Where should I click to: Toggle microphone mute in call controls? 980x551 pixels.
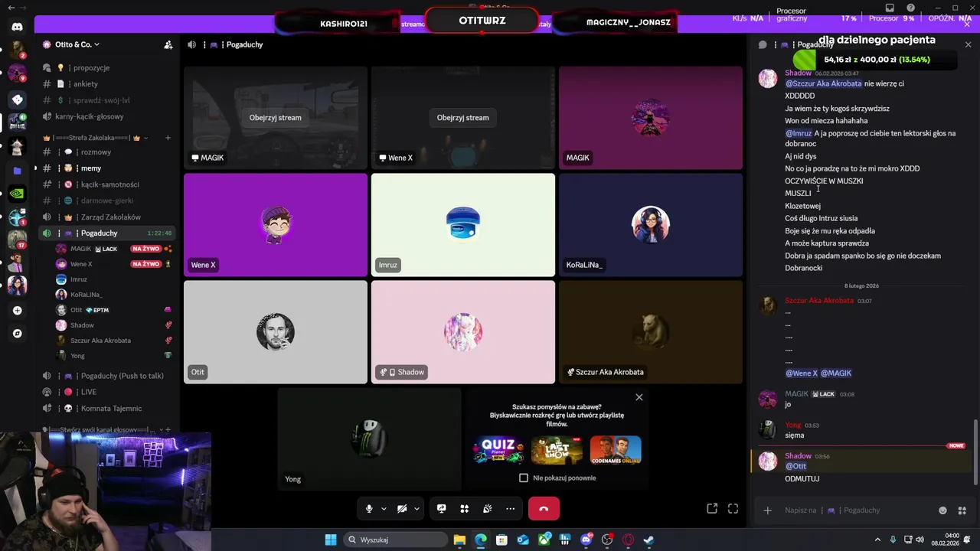[x=369, y=509]
